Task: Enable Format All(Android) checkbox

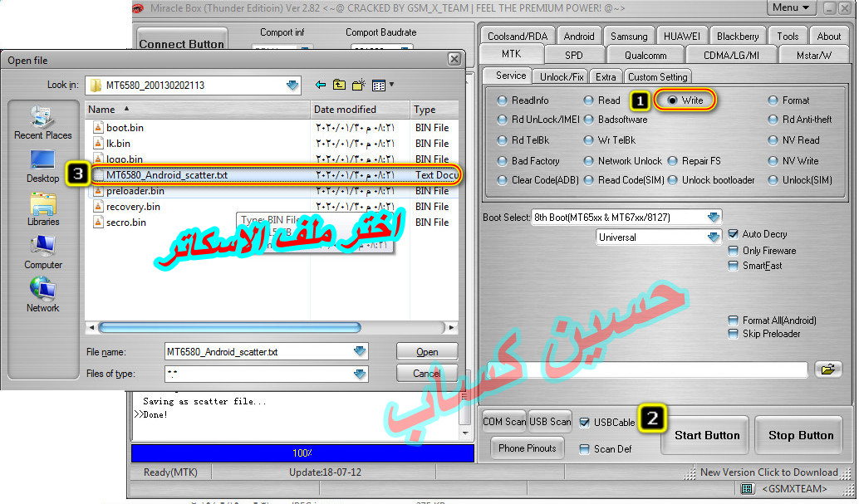Action: pos(733,321)
